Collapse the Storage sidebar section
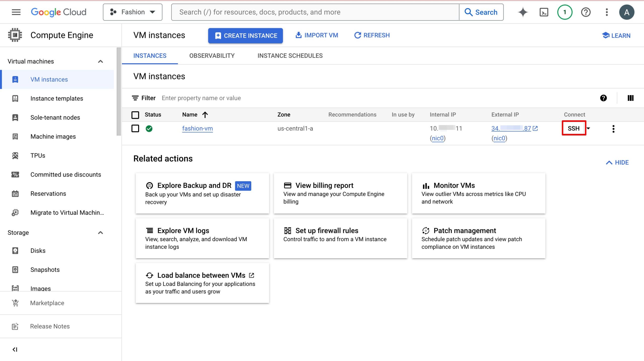The height and width of the screenshot is (361, 644). pyautogui.click(x=100, y=233)
